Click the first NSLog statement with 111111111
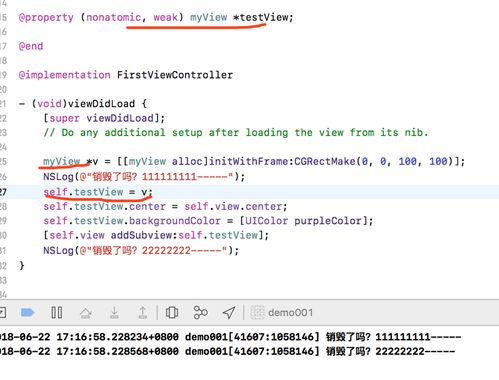 tap(144, 176)
